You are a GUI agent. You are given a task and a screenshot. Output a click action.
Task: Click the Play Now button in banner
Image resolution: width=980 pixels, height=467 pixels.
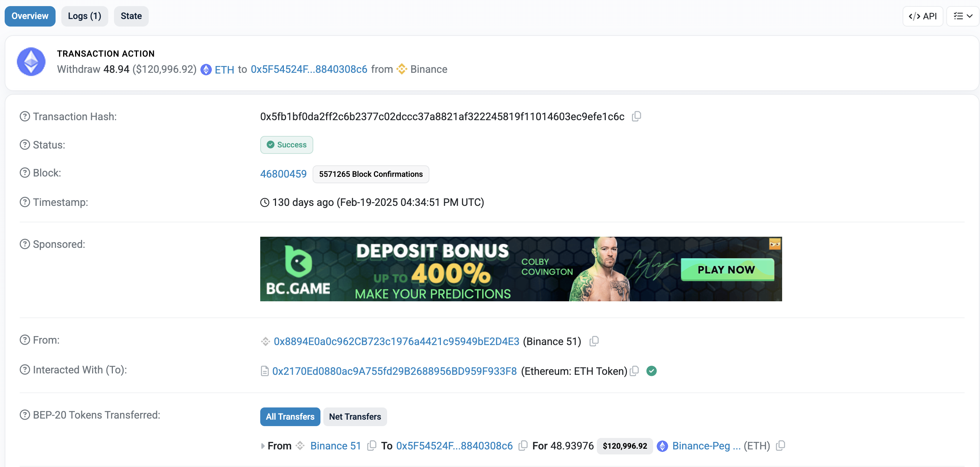click(727, 269)
